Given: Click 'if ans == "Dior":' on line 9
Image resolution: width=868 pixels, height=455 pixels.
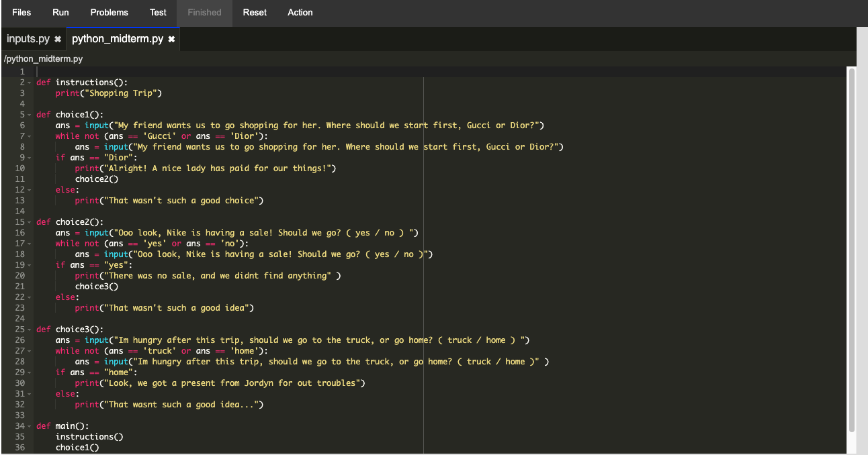Looking at the screenshot, I should [x=97, y=158].
